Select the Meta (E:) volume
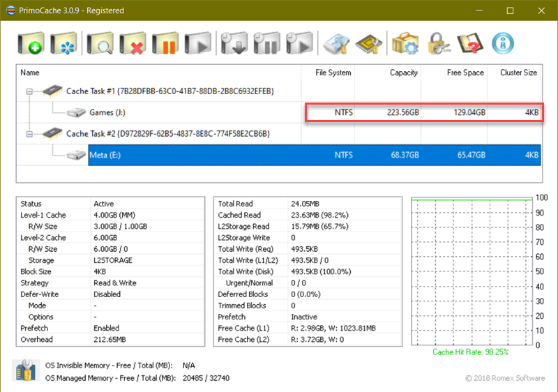 click(x=105, y=155)
